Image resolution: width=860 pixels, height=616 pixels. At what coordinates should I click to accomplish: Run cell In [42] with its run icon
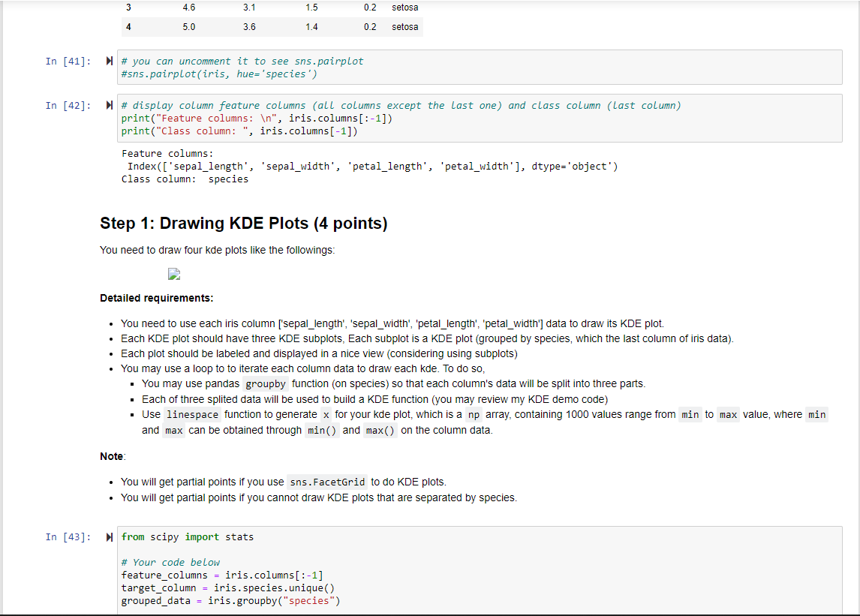(x=109, y=105)
